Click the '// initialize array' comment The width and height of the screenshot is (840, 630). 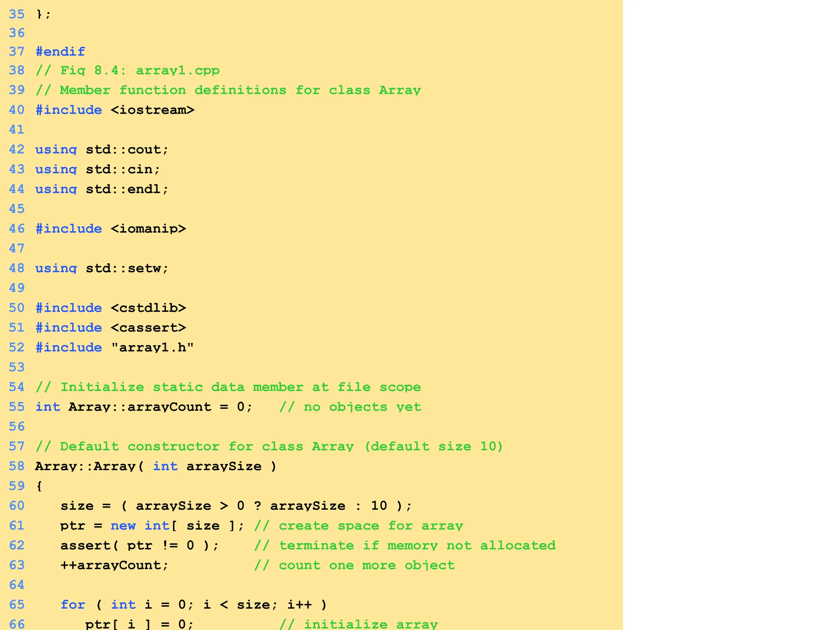pos(358,624)
